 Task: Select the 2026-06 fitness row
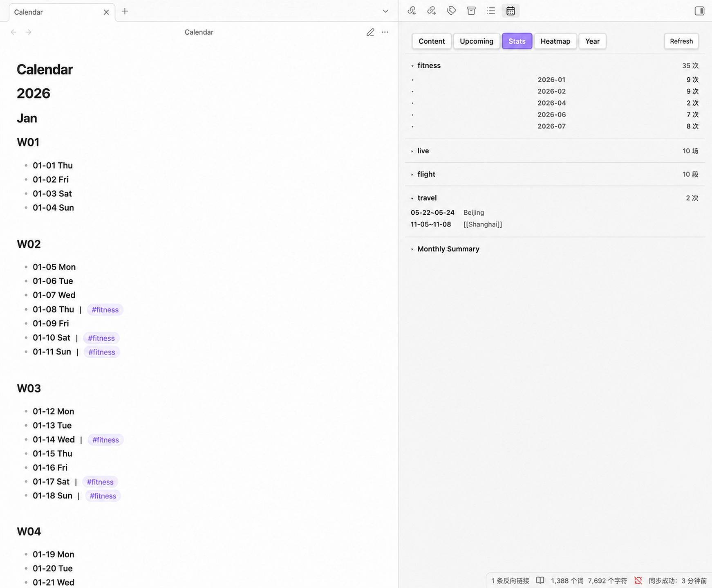[x=555, y=114]
